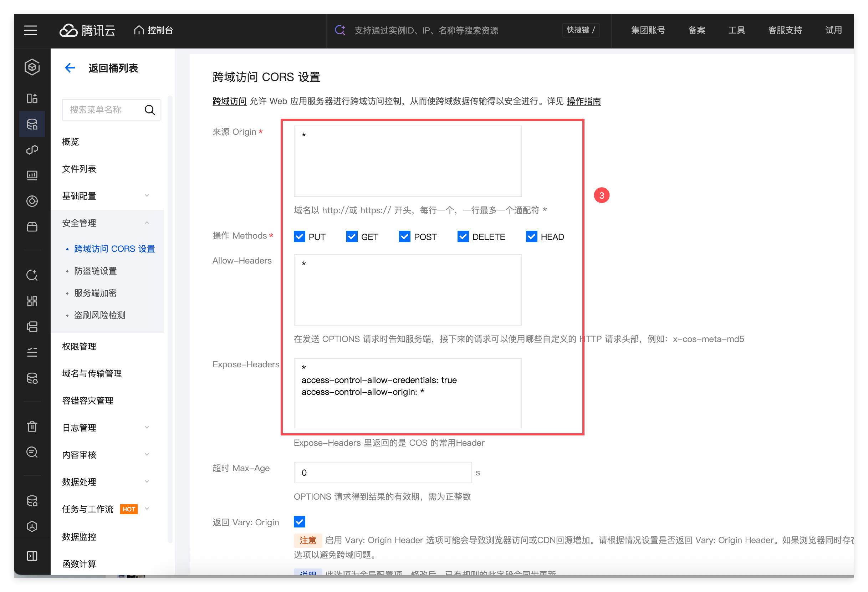Click the Tencent Cloud logo

[x=87, y=30]
